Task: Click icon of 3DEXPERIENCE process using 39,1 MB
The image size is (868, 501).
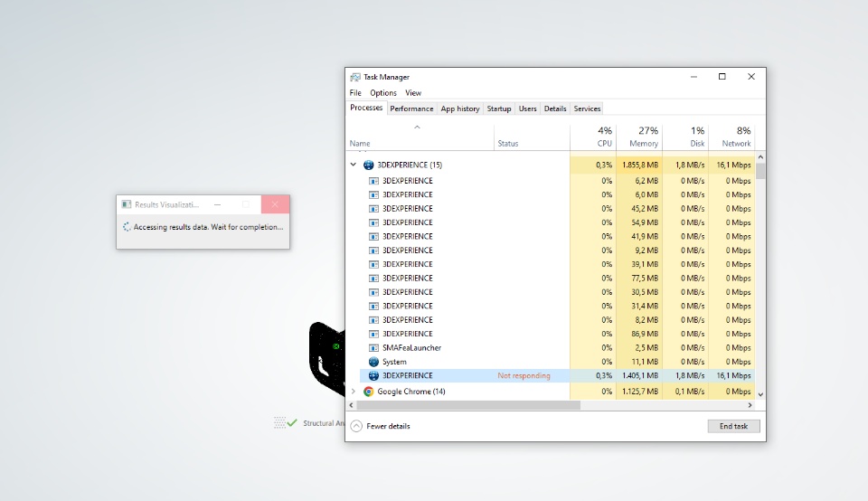Action: tap(373, 264)
